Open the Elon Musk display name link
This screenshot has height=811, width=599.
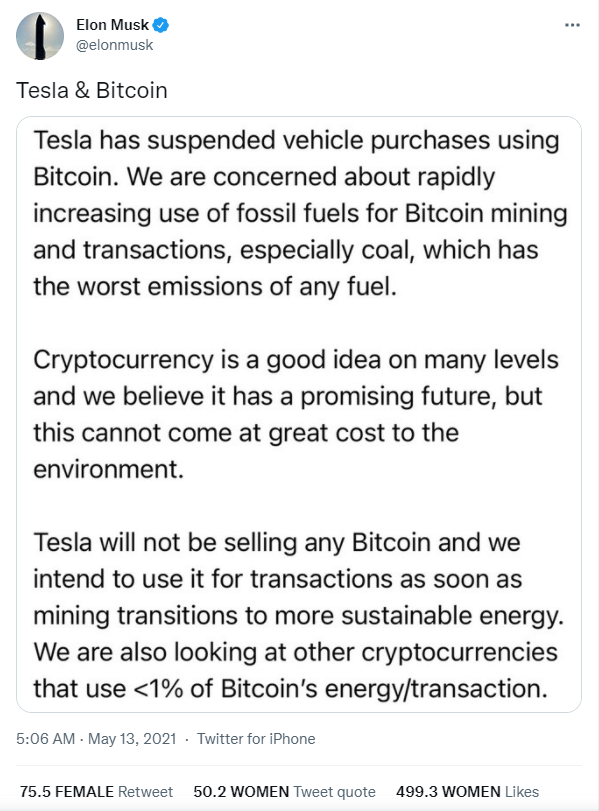click(x=112, y=25)
